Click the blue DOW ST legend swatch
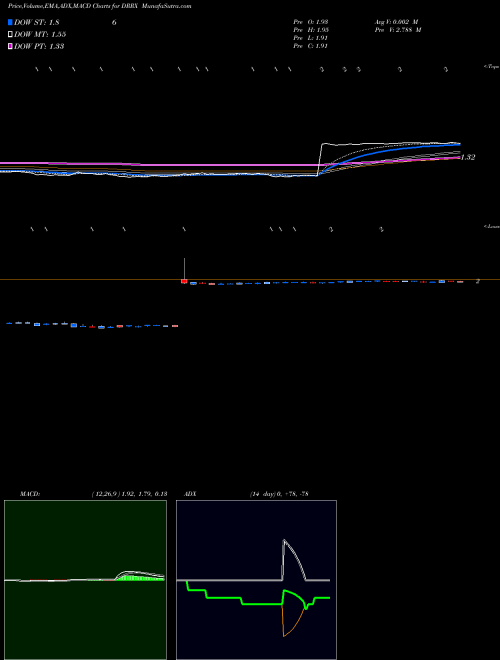The width and height of the screenshot is (500, 660). pos(10,22)
